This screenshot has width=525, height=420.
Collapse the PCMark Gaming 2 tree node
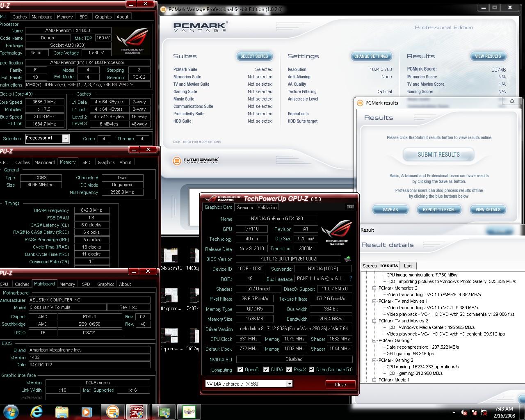tap(374, 360)
